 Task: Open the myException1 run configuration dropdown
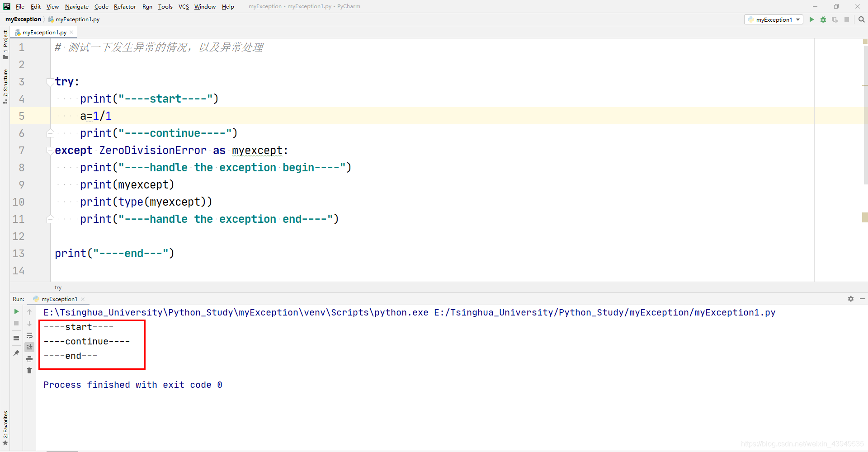point(774,19)
